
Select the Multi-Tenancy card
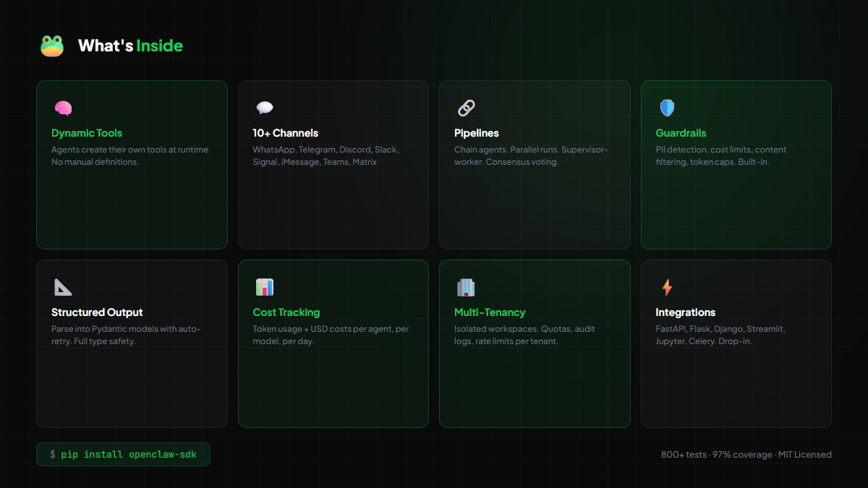(x=535, y=383)
